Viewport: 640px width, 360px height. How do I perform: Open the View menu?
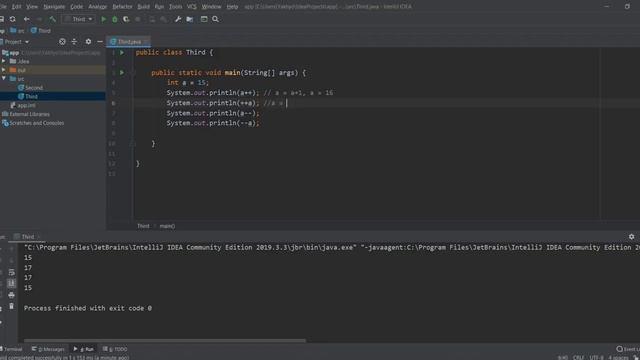pos(32,7)
